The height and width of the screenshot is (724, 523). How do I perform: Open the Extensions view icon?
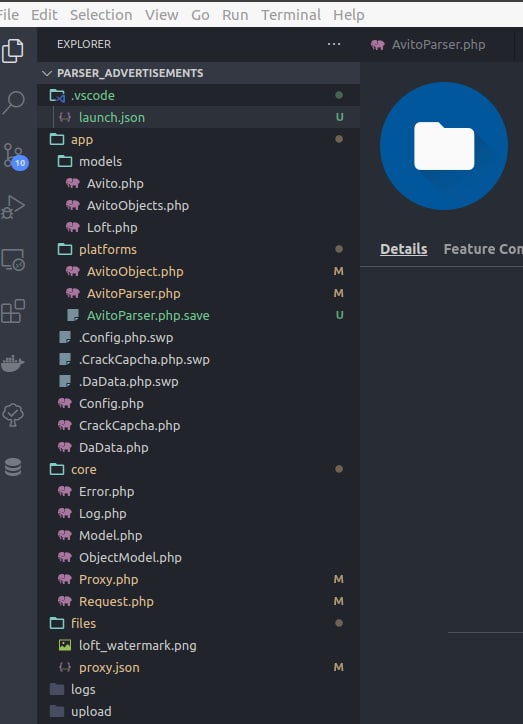(x=13, y=311)
